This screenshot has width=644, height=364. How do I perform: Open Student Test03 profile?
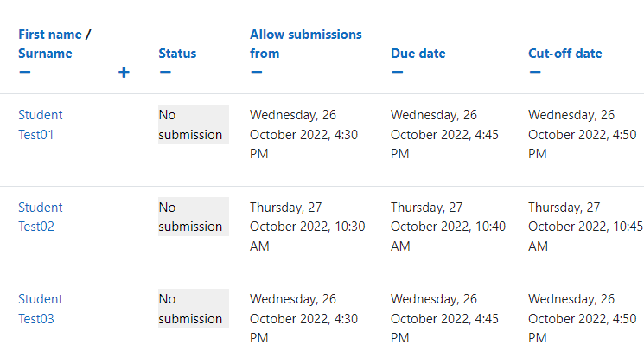pyautogui.click(x=41, y=309)
